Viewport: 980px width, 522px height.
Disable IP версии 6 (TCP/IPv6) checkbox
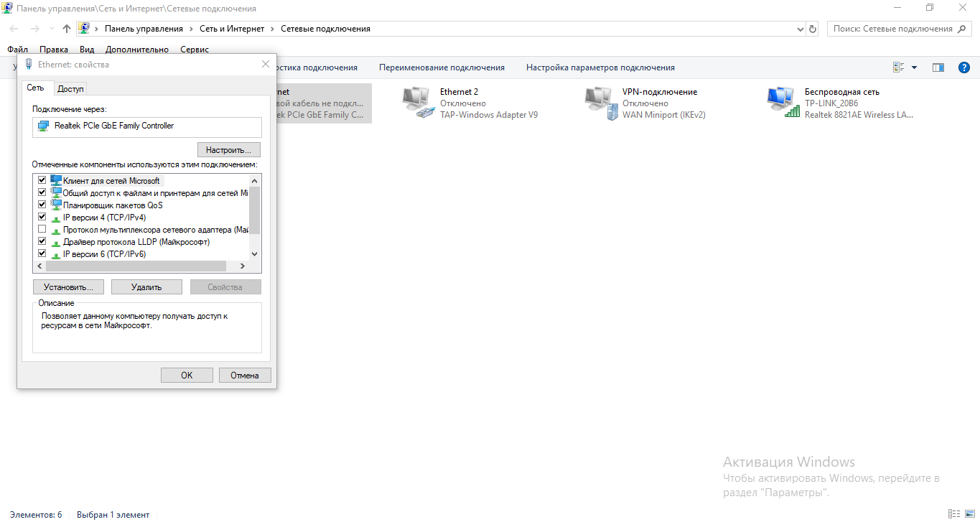click(x=42, y=254)
